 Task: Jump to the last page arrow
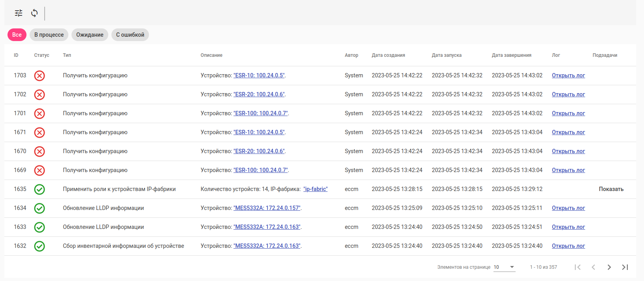tap(625, 267)
